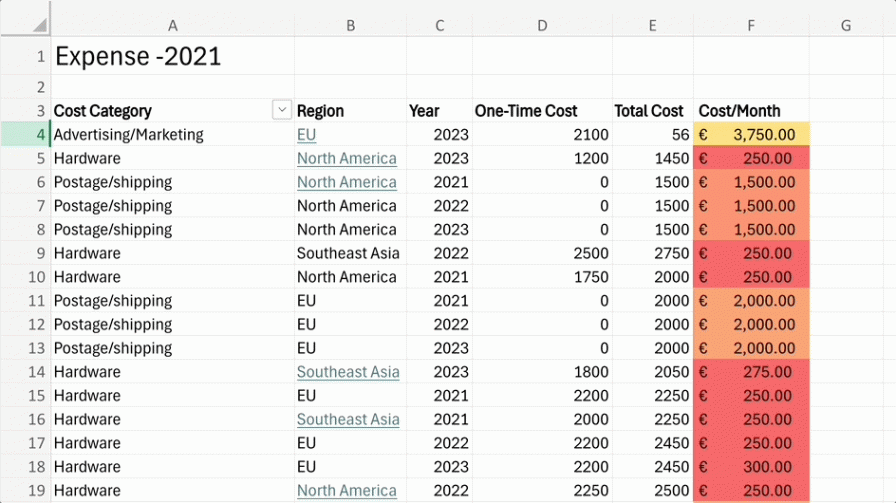The image size is (896, 503).
Task: Click the Select All corner triangle
Action: [x=39, y=25]
